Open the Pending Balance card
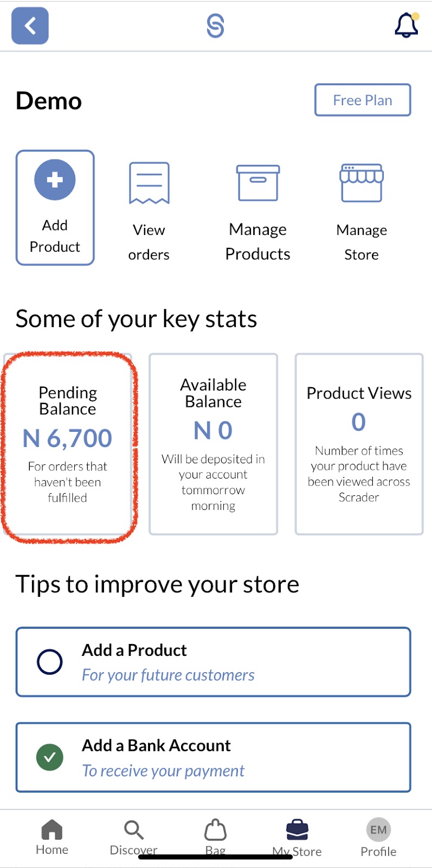Viewport: 432px width, 868px height. click(68, 445)
